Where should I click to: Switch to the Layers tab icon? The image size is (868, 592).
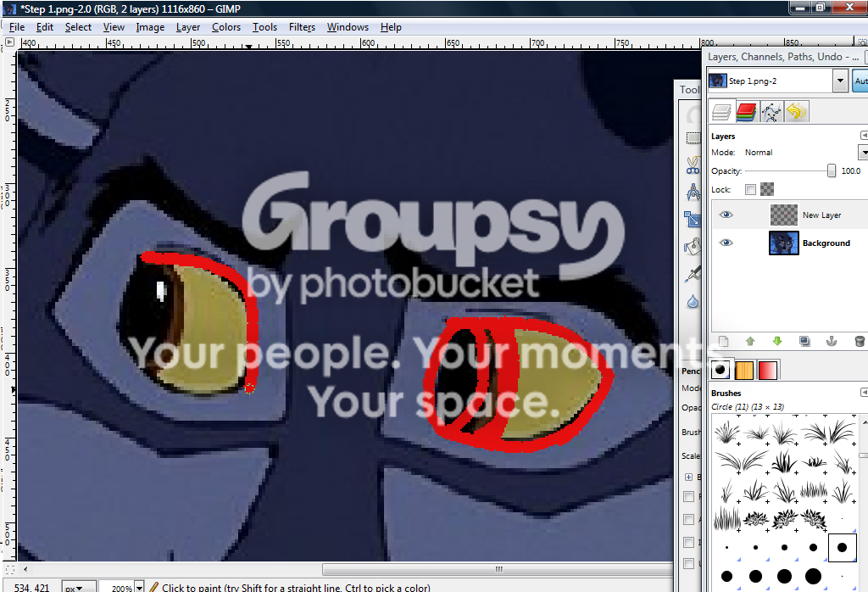[x=721, y=112]
